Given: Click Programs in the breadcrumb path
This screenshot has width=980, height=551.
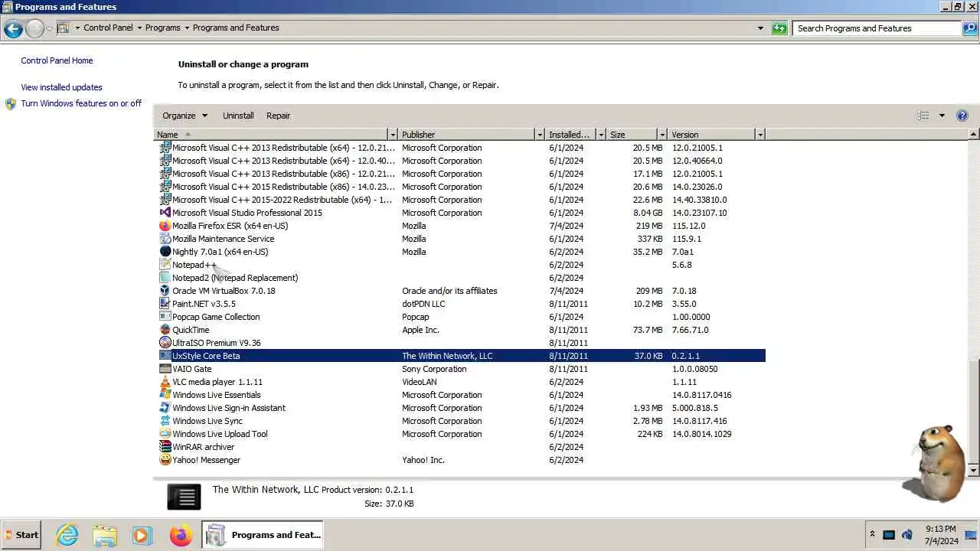Looking at the screenshot, I should [x=163, y=28].
